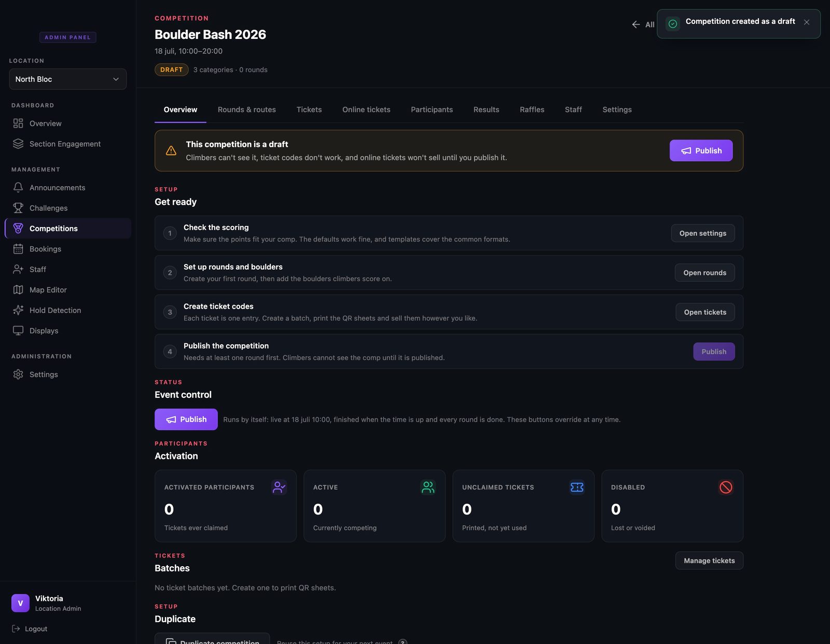Open the Challenges trophy icon in sidebar

18,208
